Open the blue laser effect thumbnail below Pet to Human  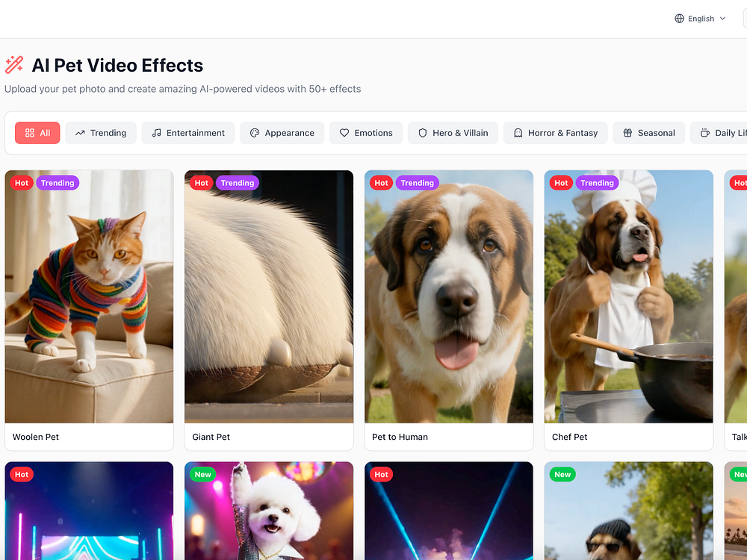click(x=449, y=511)
